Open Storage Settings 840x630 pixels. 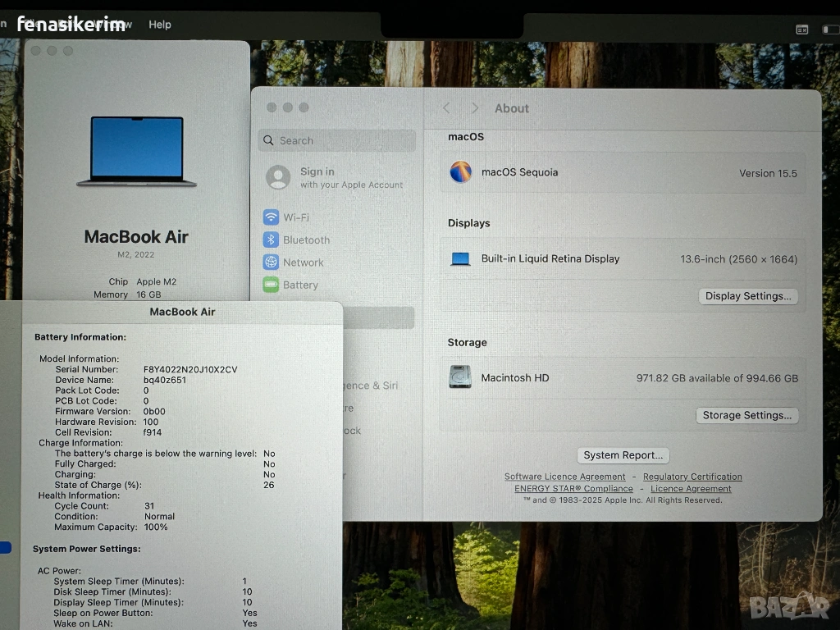click(746, 415)
